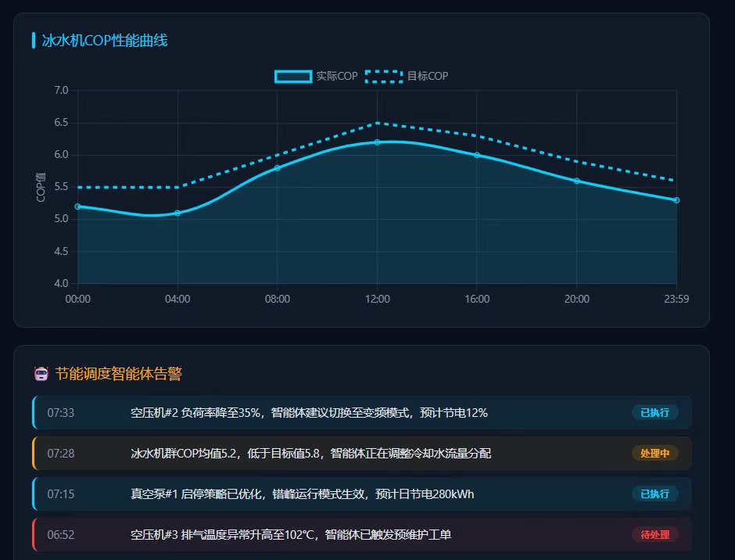Viewport: 735px width, 560px height.
Task: Select the 实际COP data point at 04:00
Action: click(x=177, y=213)
